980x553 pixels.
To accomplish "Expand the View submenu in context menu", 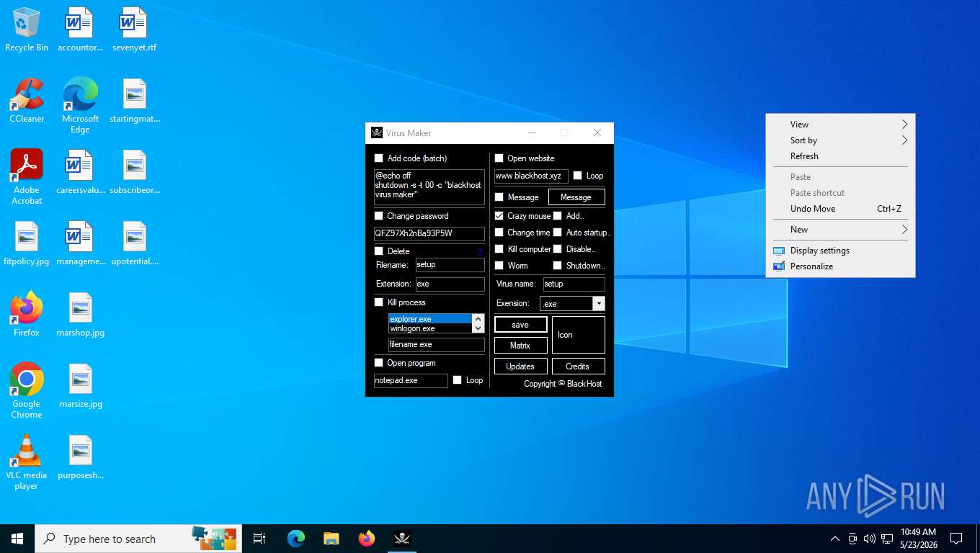I will click(840, 125).
